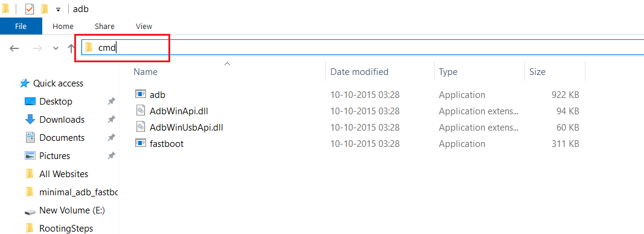
Task: Expand the Quick Access Toolbar customize arrow
Action: click(58, 10)
